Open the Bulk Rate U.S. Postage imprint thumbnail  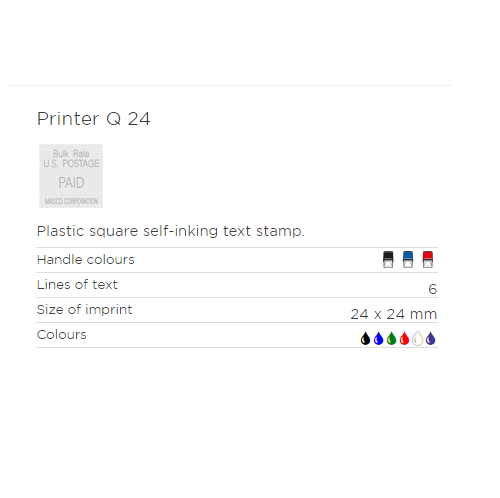[x=71, y=176]
